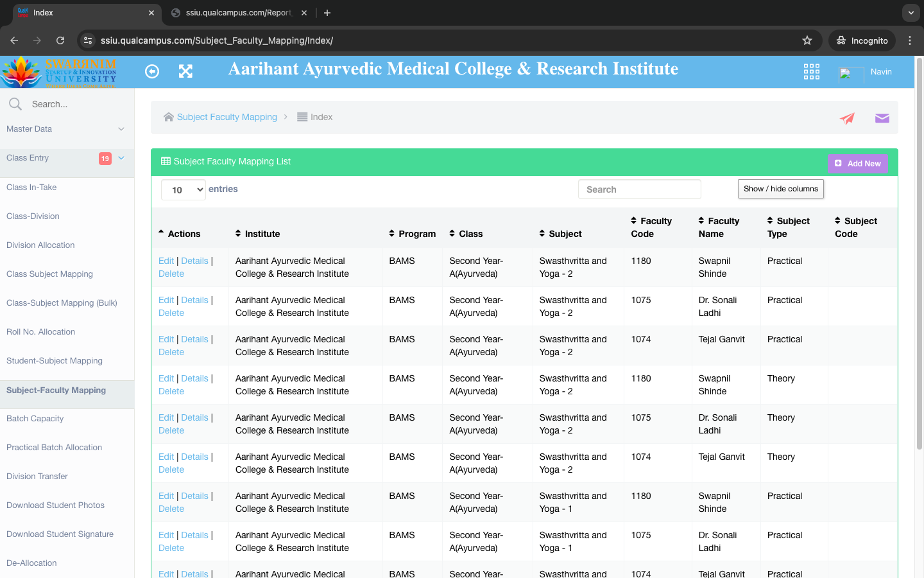Edit Swapnil Shinde Theory row

(x=166, y=378)
